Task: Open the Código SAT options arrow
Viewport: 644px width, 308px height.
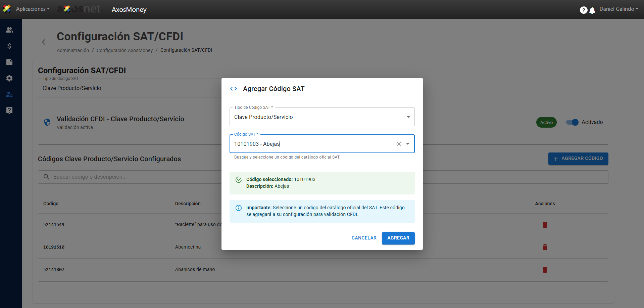Action: point(408,144)
